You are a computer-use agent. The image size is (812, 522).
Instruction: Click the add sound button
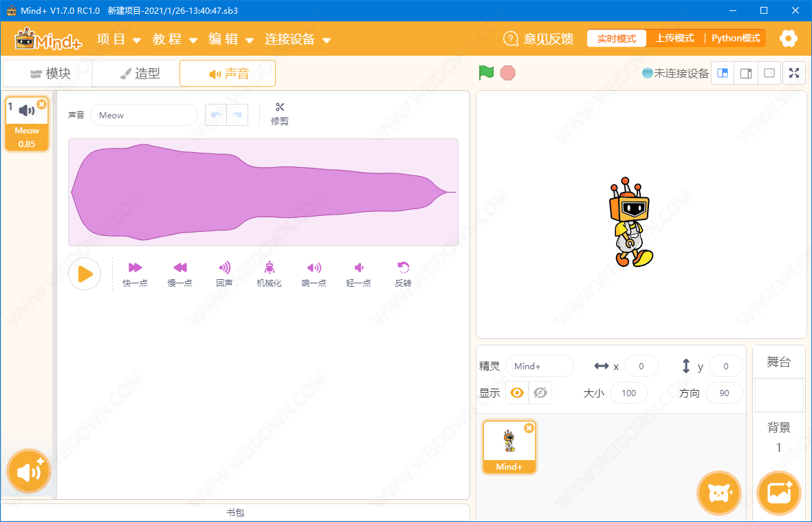[29, 471]
